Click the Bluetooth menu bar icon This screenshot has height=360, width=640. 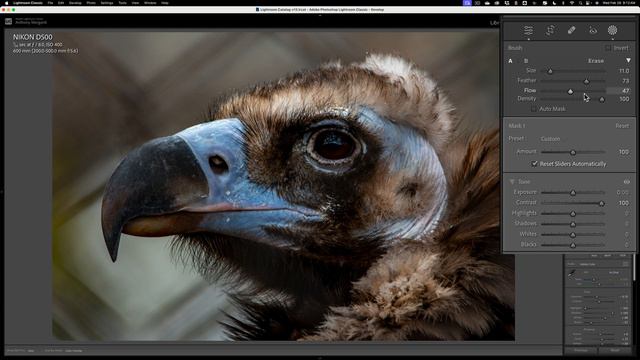click(x=563, y=3)
